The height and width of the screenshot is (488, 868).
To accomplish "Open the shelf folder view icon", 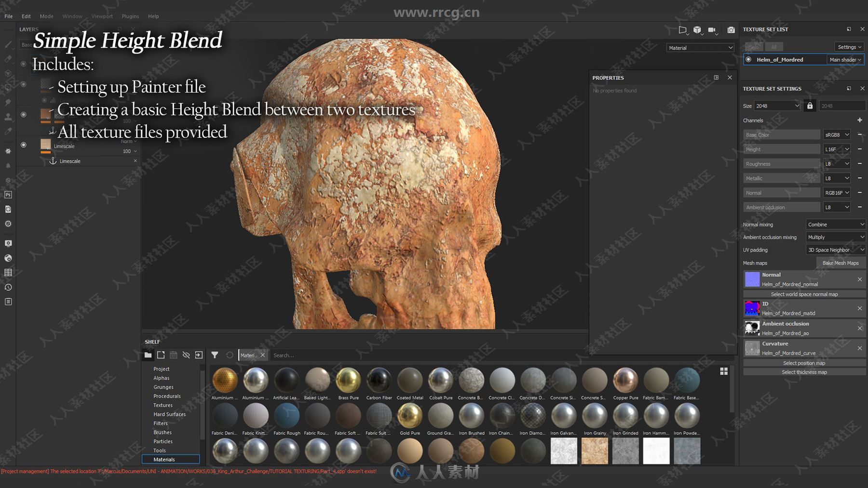I will [148, 355].
